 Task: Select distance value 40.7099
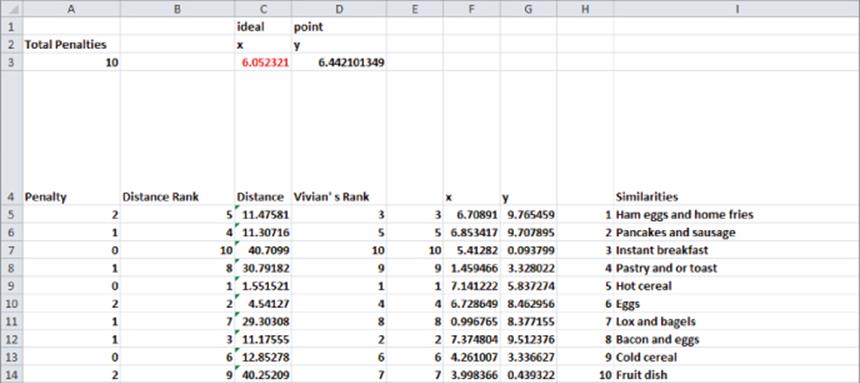pyautogui.click(x=263, y=250)
